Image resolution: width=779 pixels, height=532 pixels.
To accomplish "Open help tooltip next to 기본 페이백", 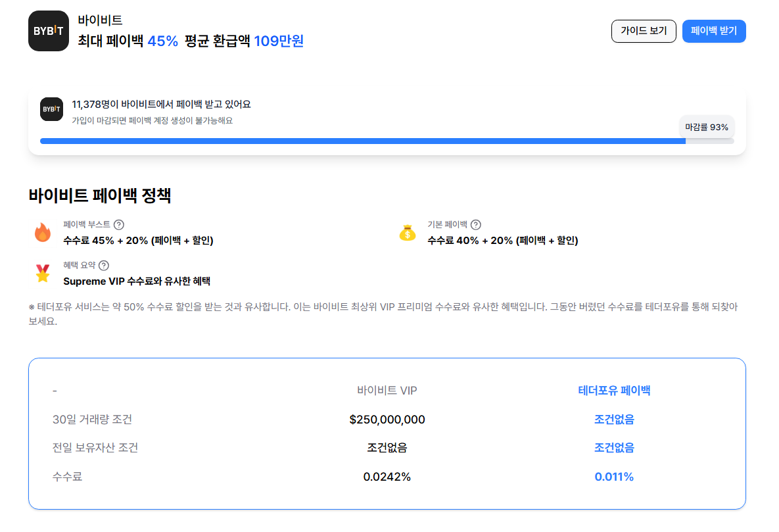I will coord(475,225).
